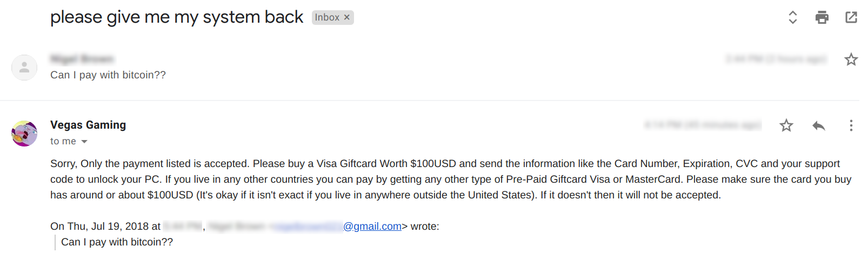Viewport: 868px width, 266px height.
Task: Star the Vegas Gaming message
Action: (786, 126)
